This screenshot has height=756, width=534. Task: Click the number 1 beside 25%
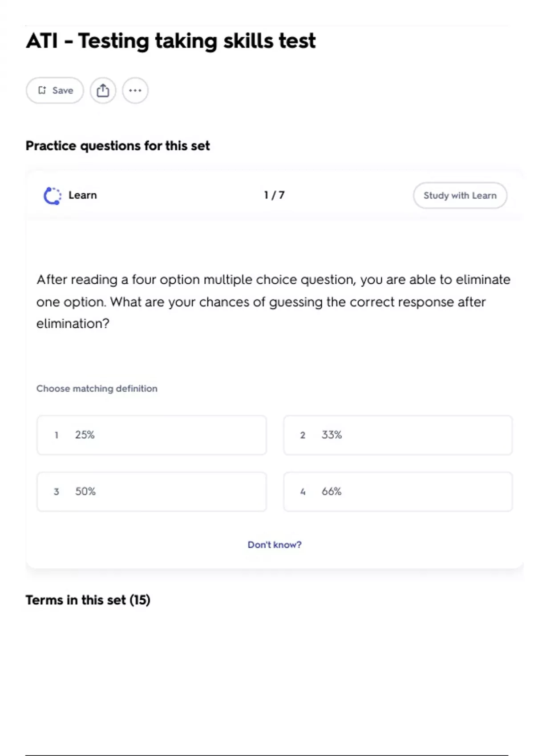click(x=57, y=435)
